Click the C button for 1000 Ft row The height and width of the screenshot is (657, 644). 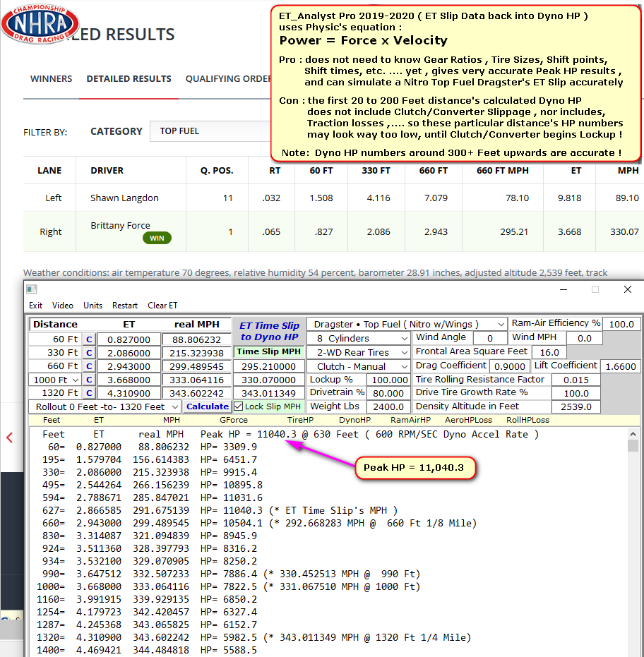point(89,380)
